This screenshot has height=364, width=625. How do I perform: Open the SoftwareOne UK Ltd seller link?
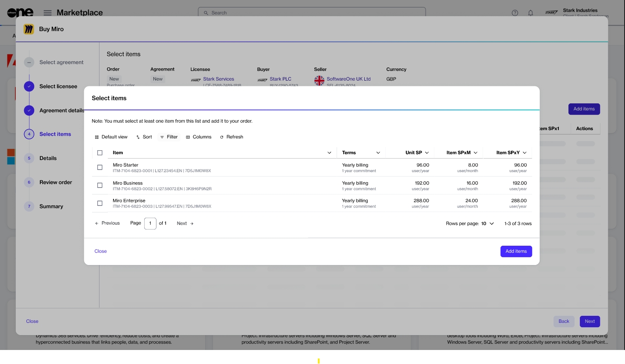[x=348, y=79]
